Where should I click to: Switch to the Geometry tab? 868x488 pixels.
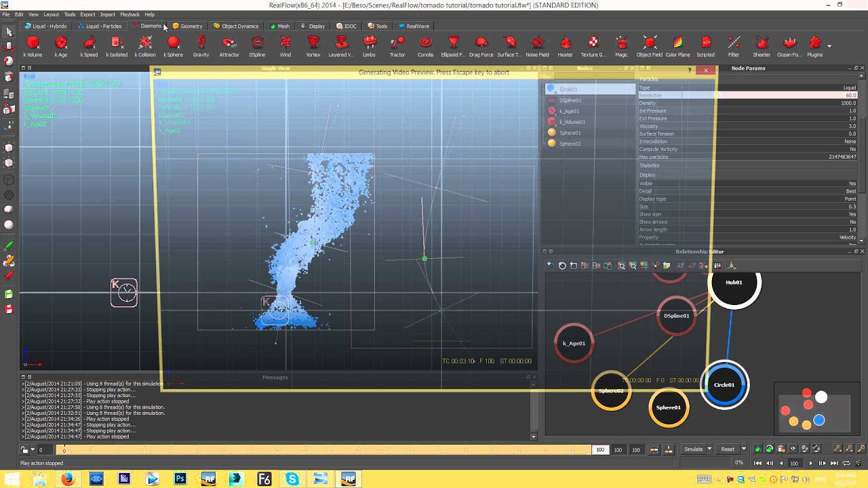tap(187, 26)
